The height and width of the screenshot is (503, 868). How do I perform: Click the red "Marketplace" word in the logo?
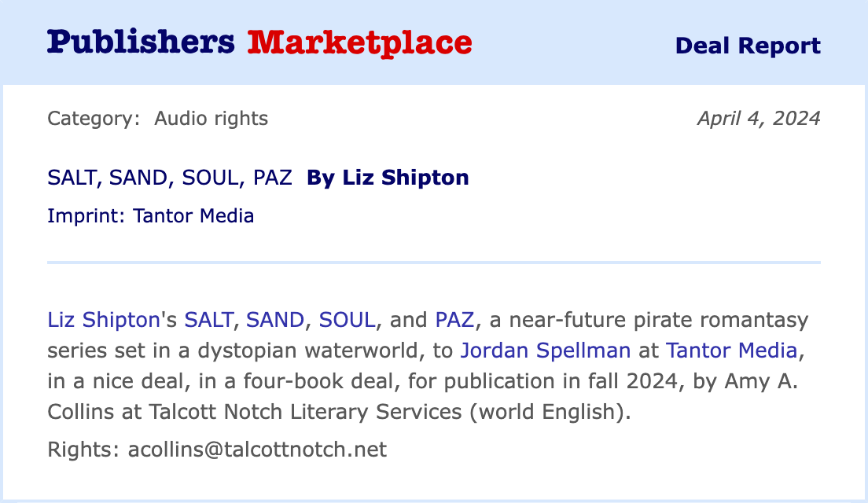(359, 42)
